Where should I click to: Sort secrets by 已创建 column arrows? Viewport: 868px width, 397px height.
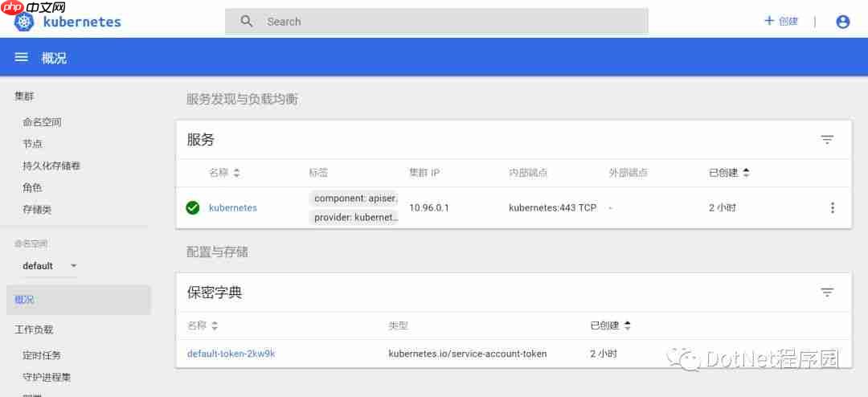click(627, 325)
